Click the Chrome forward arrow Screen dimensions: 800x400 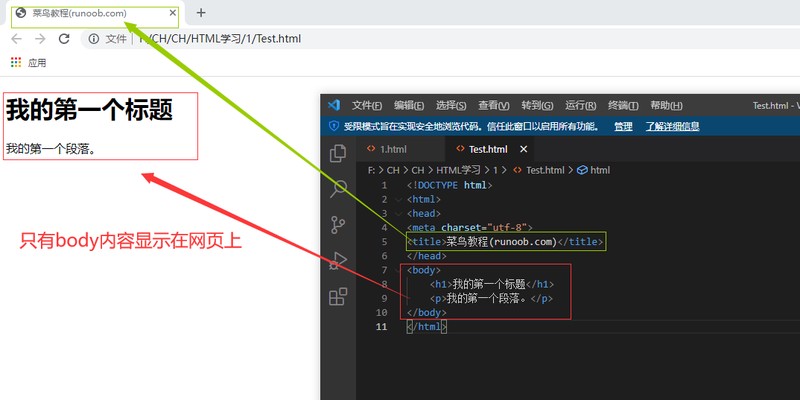40,39
